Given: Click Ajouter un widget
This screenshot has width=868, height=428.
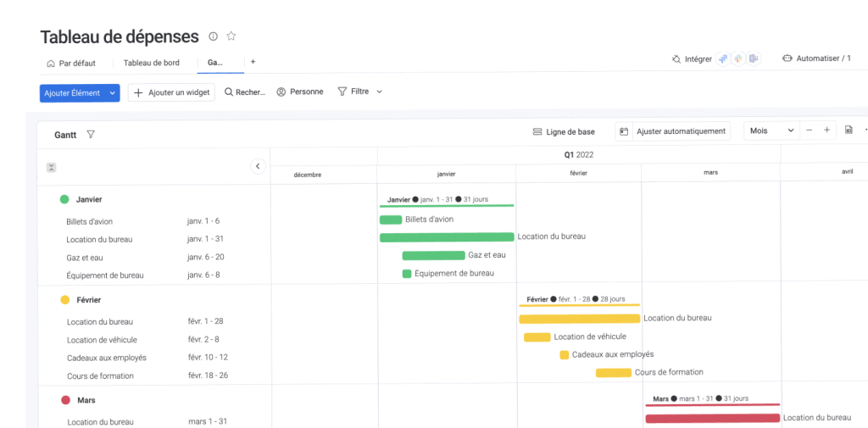Looking at the screenshot, I should click(x=171, y=92).
